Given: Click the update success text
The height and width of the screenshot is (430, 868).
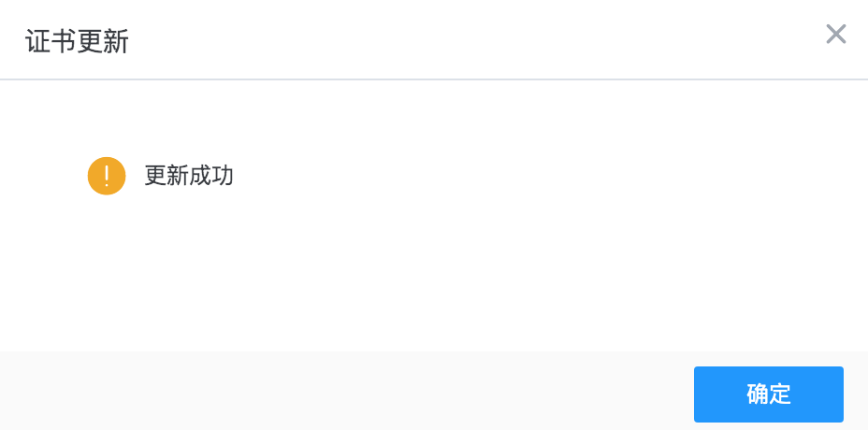Looking at the screenshot, I should click(x=189, y=176).
